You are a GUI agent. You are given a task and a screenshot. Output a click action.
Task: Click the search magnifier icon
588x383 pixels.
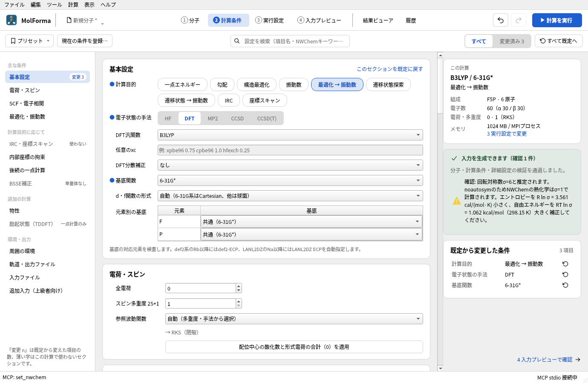pos(237,41)
